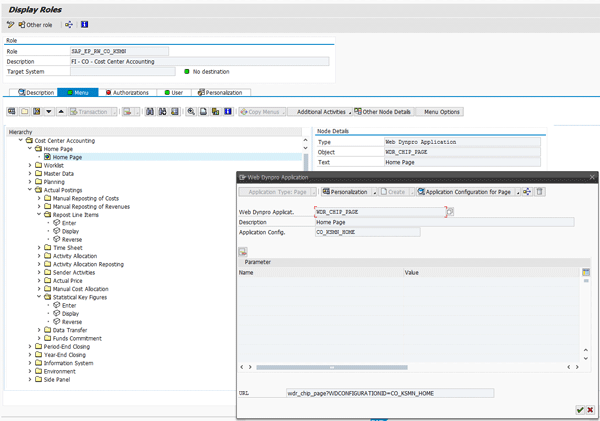This screenshot has height=421, width=600.
Task: Click the insert row icon above Parameter table
Action: click(x=243, y=252)
